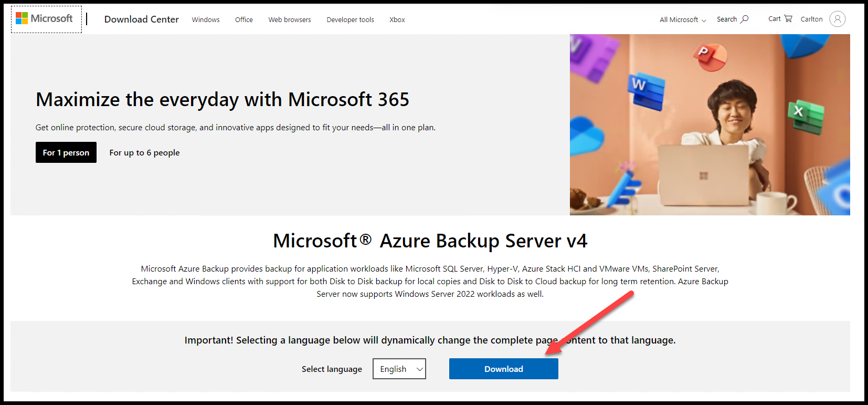
Task: Open the Developer tools menu item
Action: tap(350, 19)
